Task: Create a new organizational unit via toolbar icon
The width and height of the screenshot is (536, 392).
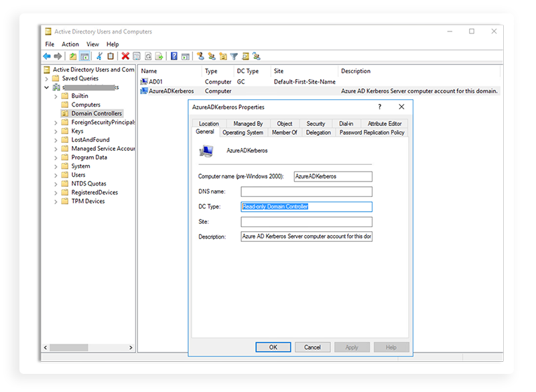Action: tap(223, 56)
